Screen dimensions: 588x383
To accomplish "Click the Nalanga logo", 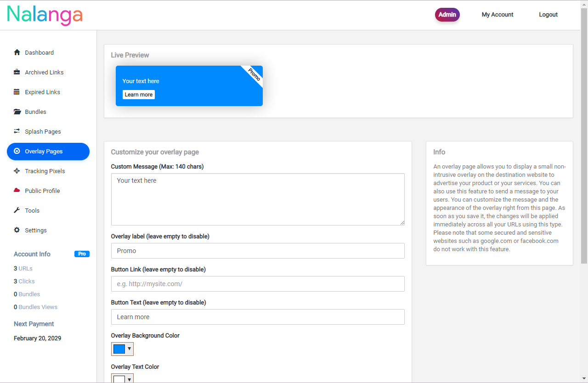I will pos(44,15).
